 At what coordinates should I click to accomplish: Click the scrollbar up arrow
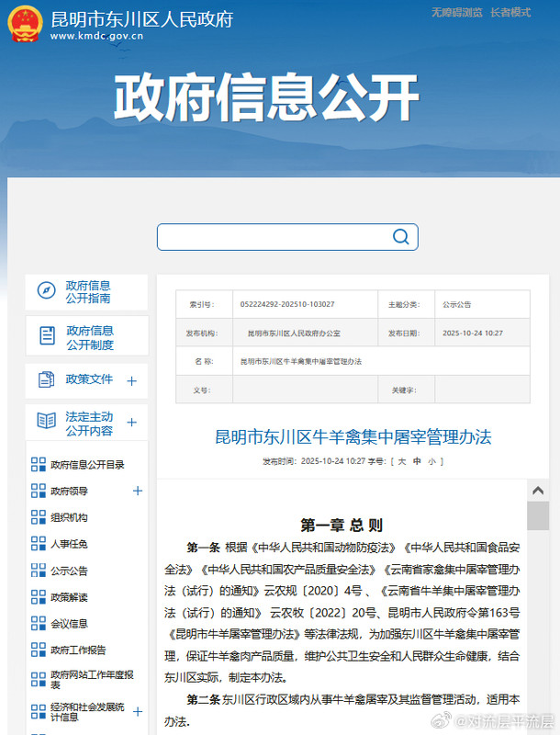point(538,491)
